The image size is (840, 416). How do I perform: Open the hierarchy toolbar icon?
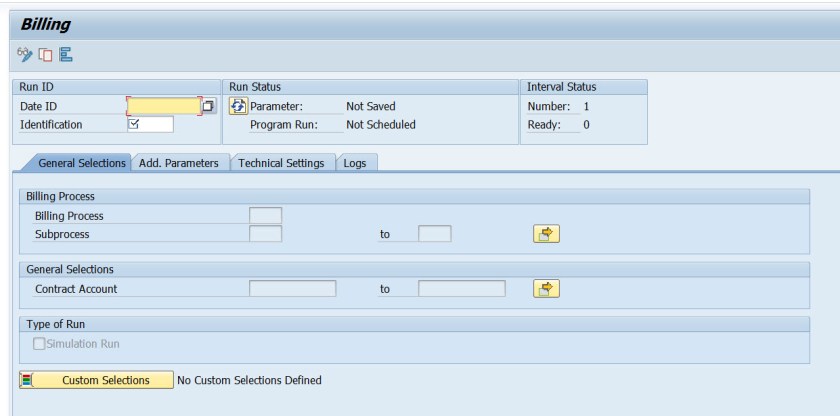point(66,54)
